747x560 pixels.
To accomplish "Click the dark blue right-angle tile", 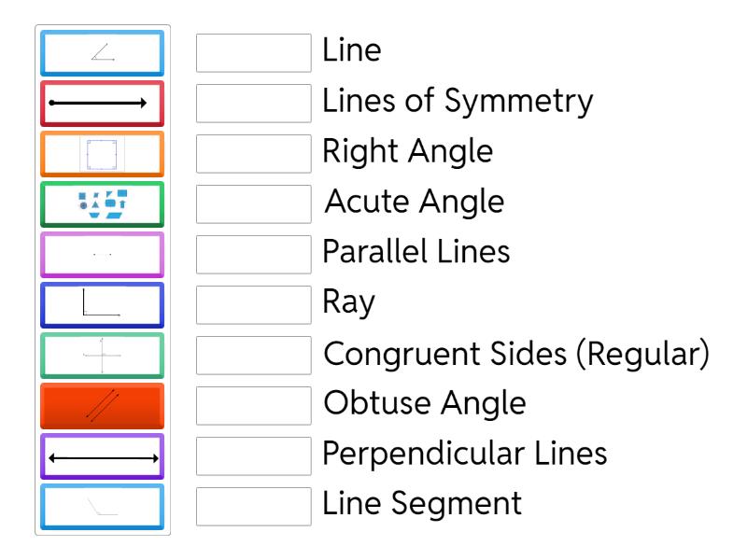I will [x=101, y=305].
